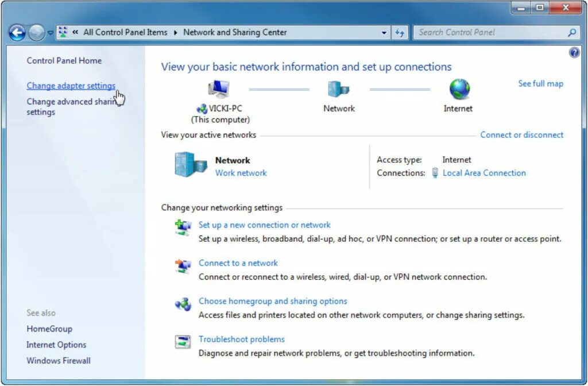Click the magnifier search icon
This screenshot has width=588, height=386.
point(572,33)
